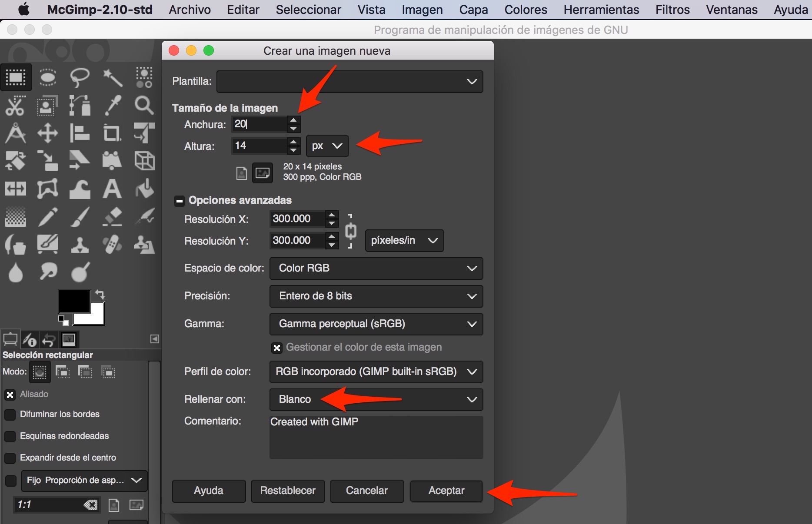Open the Capa menu
Screen dimensions: 812x524
[473, 10]
